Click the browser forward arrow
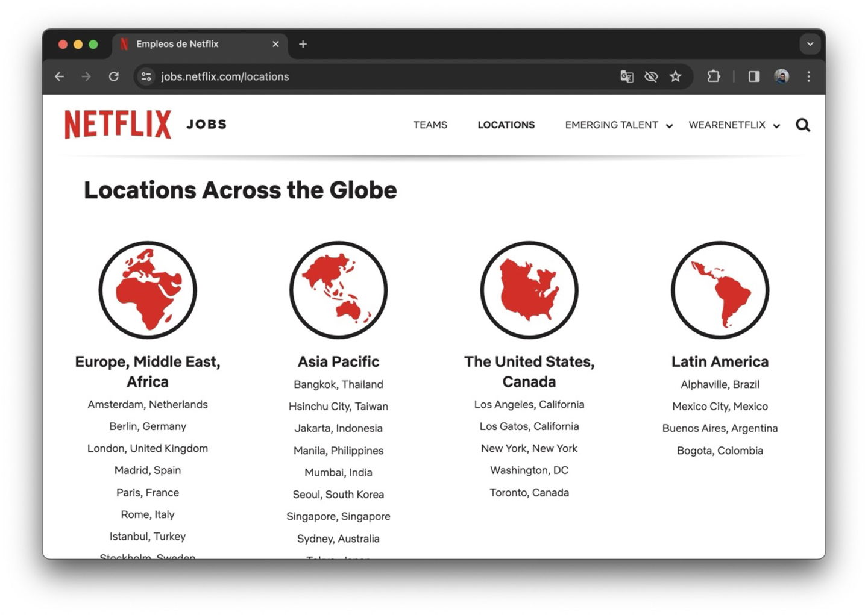Viewport: 868px width, 615px height. (x=86, y=76)
